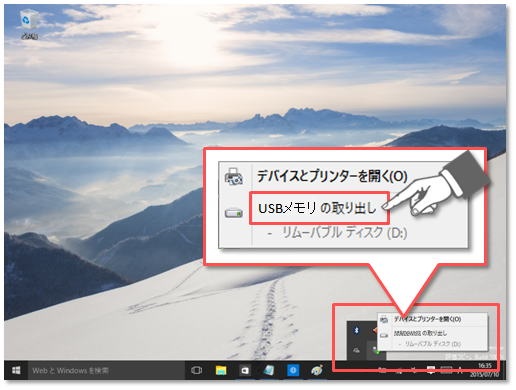Click the enlarged USB drive icon

[234, 212]
